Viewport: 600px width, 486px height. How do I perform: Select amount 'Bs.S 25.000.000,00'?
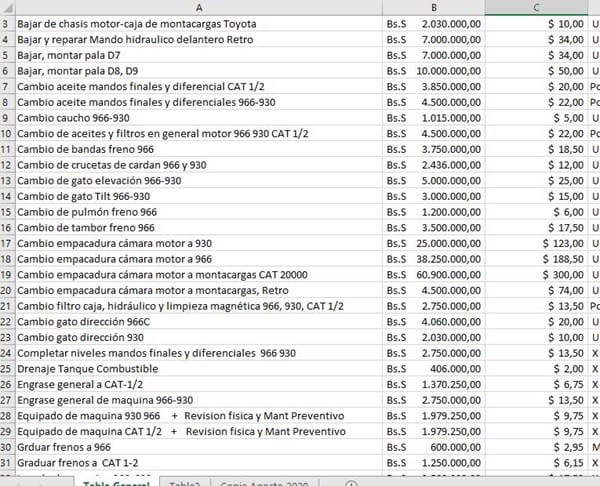point(434,243)
